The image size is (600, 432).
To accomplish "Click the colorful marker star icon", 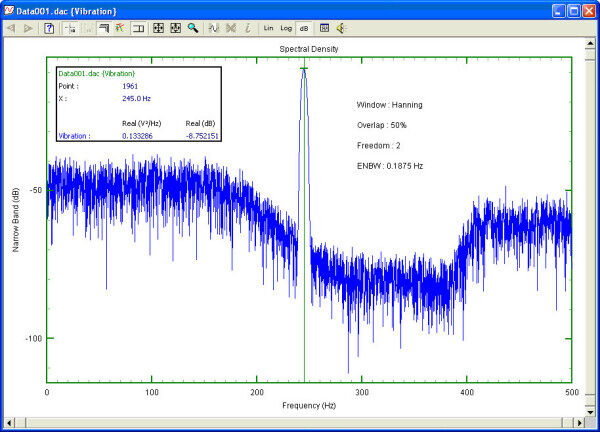I will click(118, 29).
